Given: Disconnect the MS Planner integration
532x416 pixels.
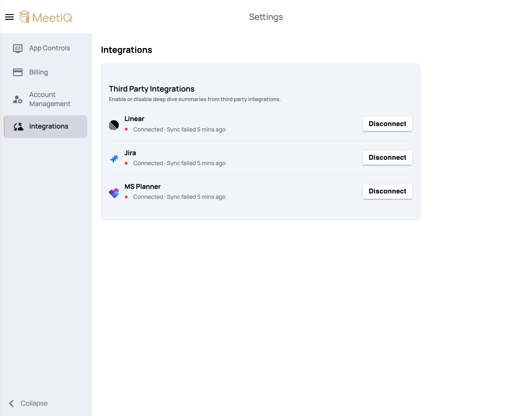Looking at the screenshot, I should pyautogui.click(x=387, y=191).
